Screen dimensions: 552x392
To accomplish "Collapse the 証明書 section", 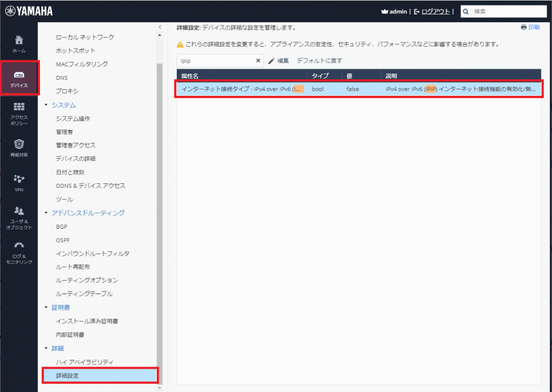I will pyautogui.click(x=47, y=308).
